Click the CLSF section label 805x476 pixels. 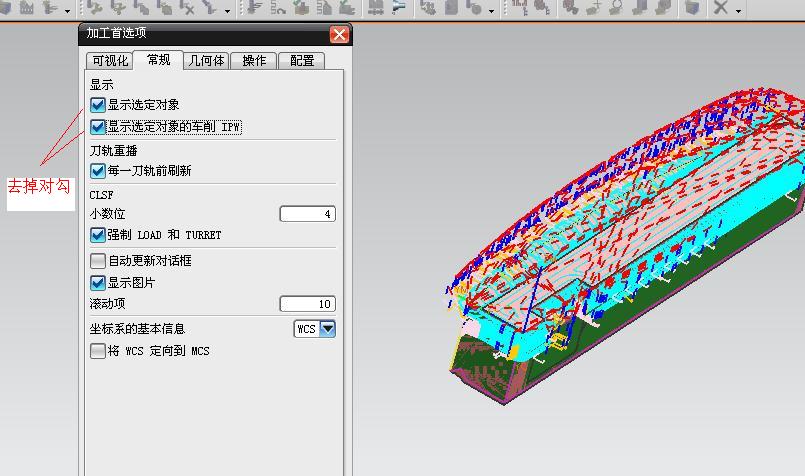point(101,195)
